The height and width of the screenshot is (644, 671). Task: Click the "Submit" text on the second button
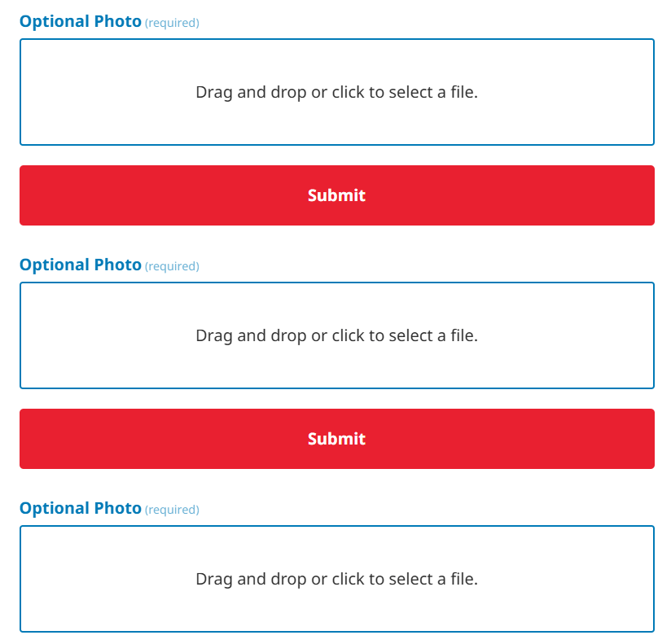(336, 439)
